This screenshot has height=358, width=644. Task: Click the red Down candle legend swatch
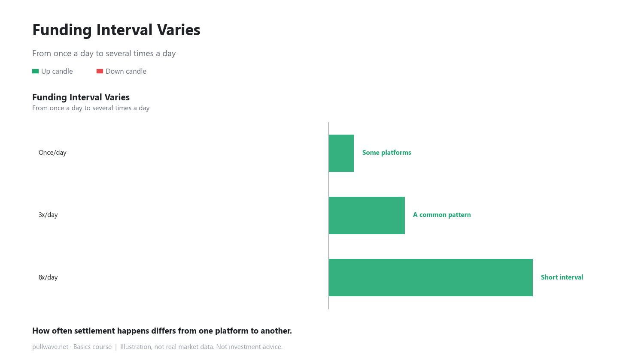click(100, 71)
